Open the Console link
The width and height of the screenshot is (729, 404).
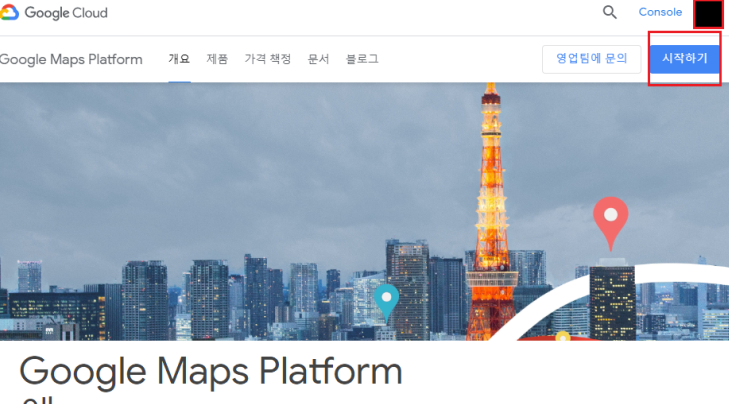point(660,12)
